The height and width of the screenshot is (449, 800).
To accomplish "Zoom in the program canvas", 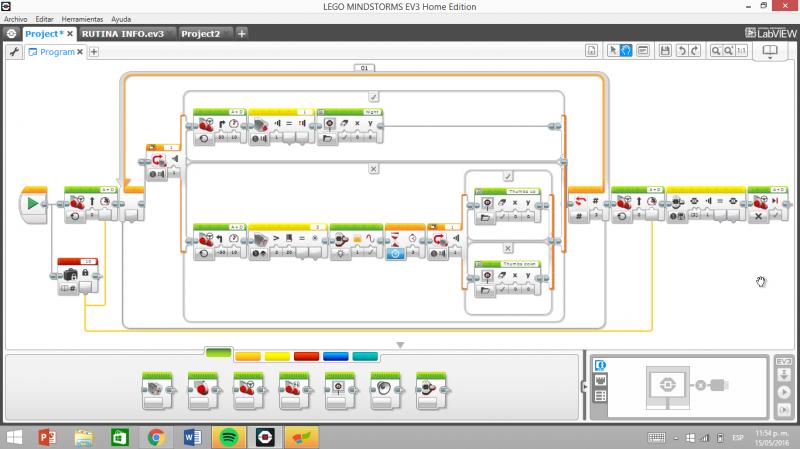I will pos(729,51).
